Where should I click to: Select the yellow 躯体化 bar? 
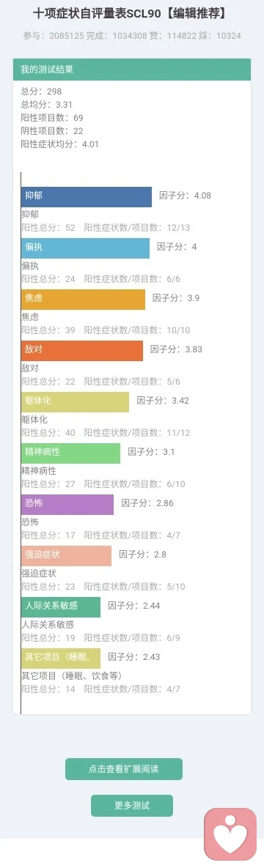(76, 402)
